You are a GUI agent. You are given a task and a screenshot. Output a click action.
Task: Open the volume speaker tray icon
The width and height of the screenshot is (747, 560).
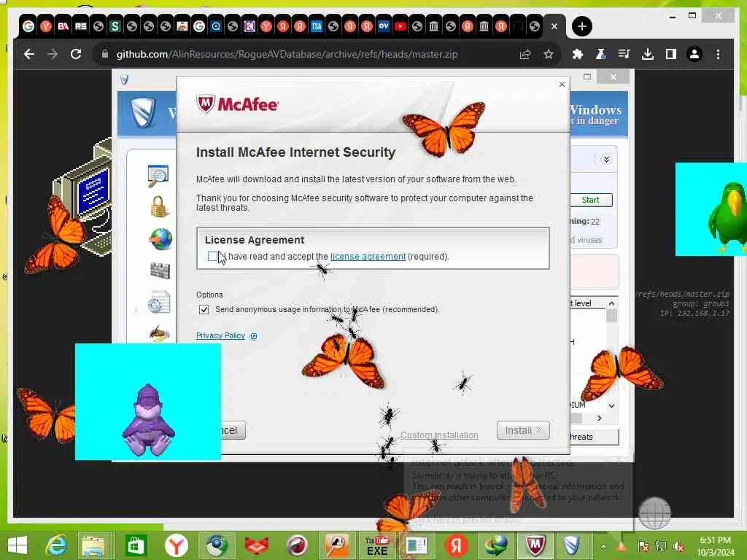[x=678, y=546]
